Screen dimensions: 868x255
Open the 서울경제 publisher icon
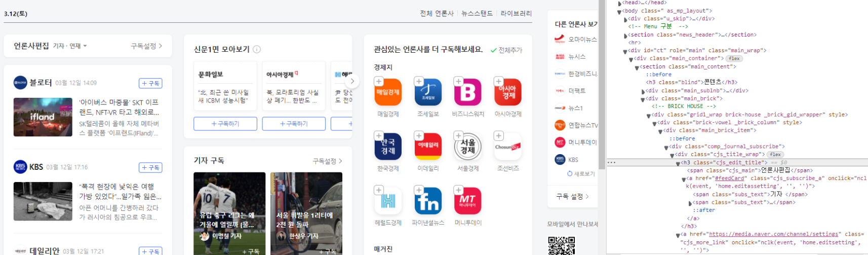(468, 147)
